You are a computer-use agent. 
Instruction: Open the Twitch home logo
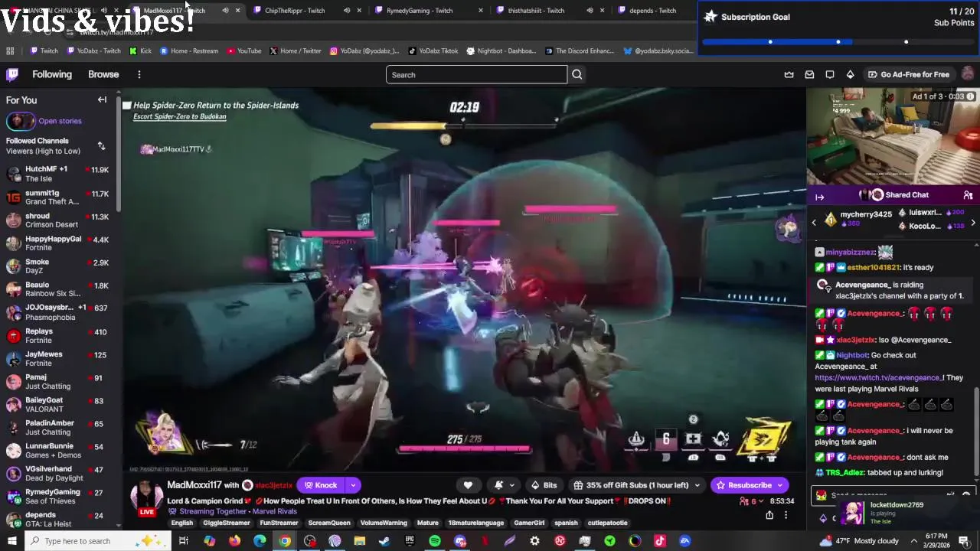tap(12, 74)
